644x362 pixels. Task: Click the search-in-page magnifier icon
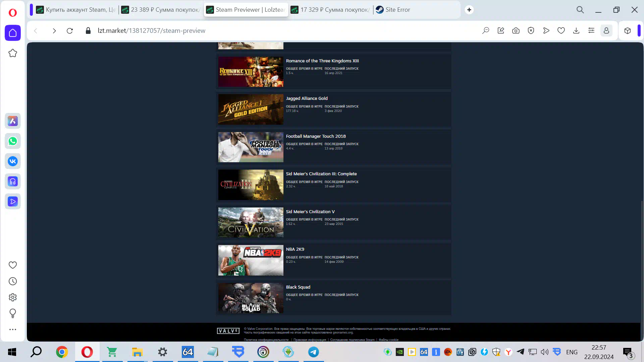[486, 31]
